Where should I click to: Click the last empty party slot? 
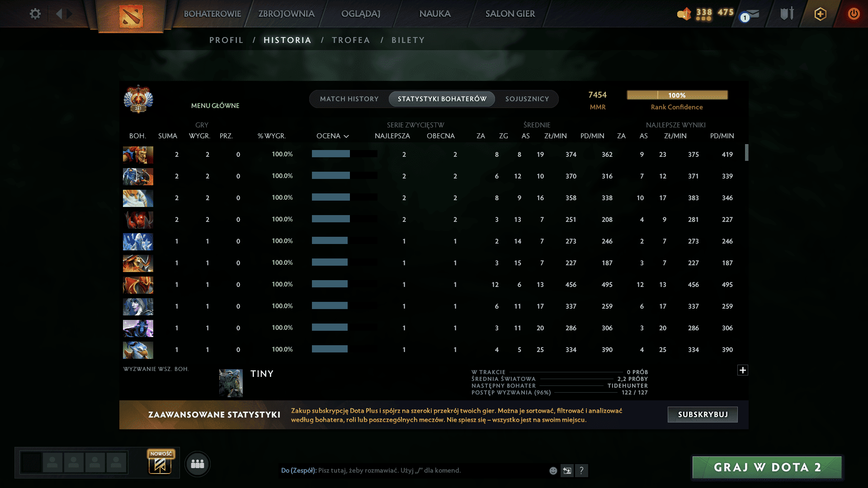(x=116, y=463)
